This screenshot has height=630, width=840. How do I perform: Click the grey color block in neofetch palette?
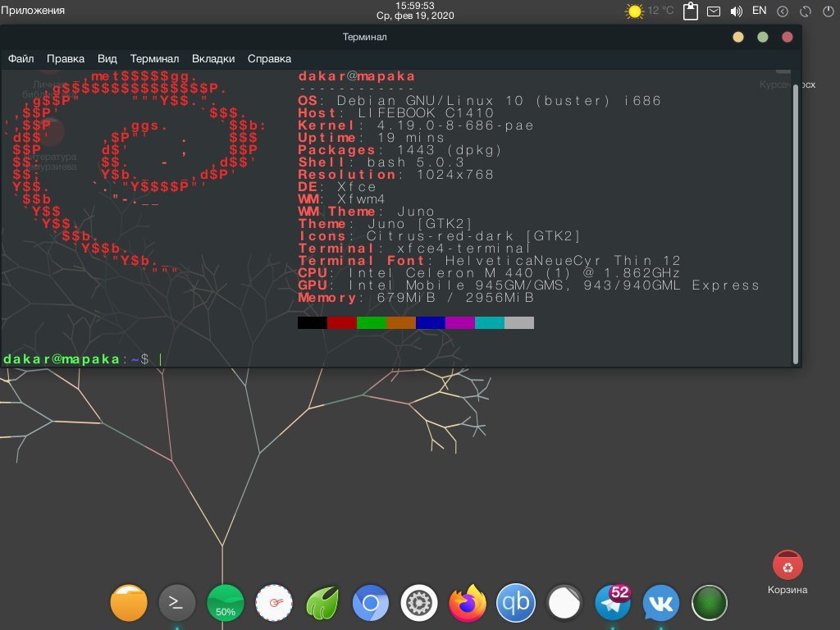[519, 322]
